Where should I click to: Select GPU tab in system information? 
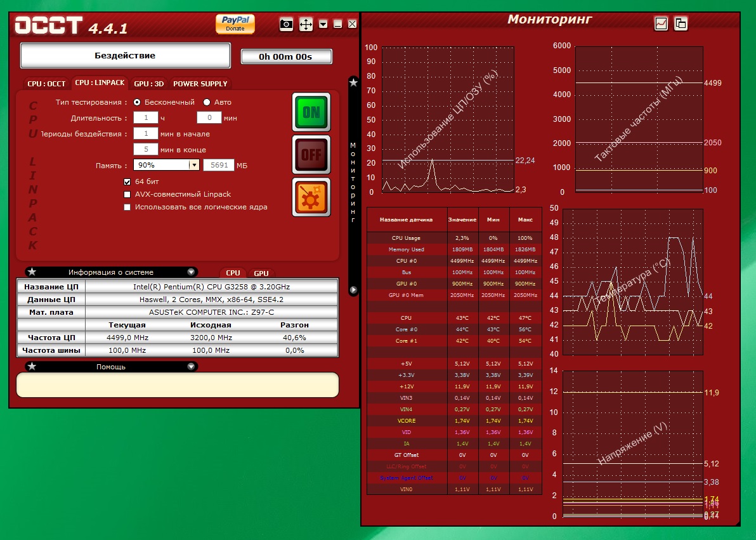click(x=261, y=273)
